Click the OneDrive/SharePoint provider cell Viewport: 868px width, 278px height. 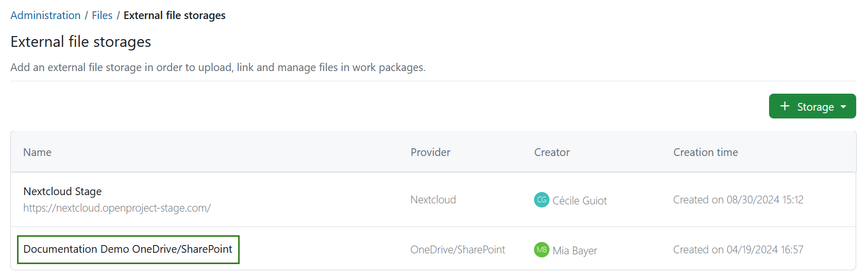coord(457,250)
